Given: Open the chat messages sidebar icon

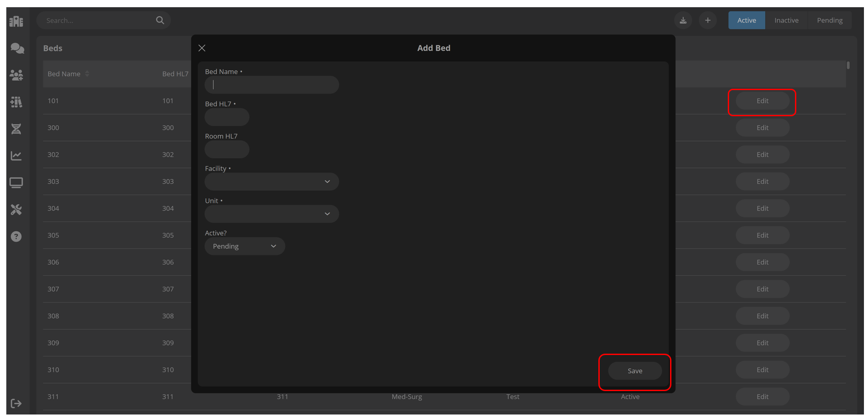Looking at the screenshot, I should (x=17, y=48).
